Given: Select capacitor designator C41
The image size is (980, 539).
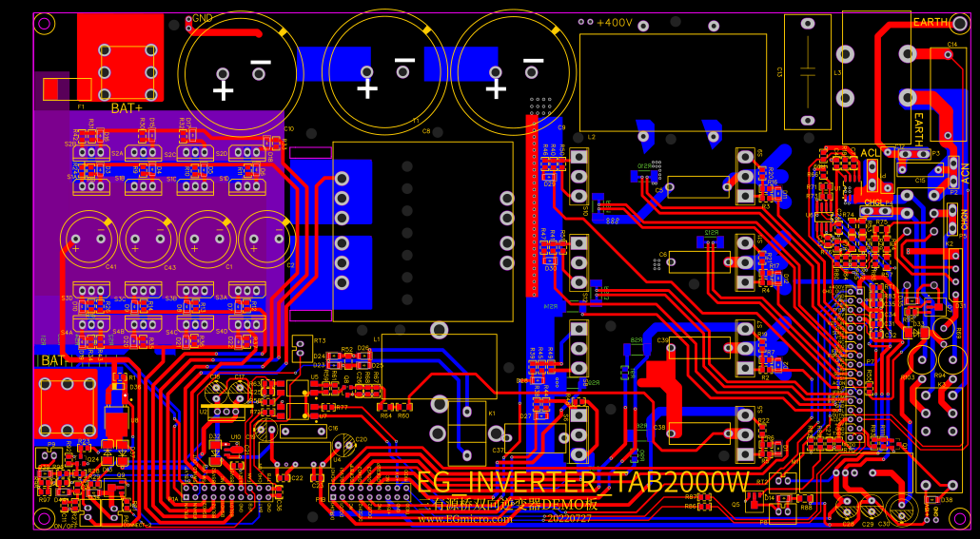Looking at the screenshot, I should [110, 267].
